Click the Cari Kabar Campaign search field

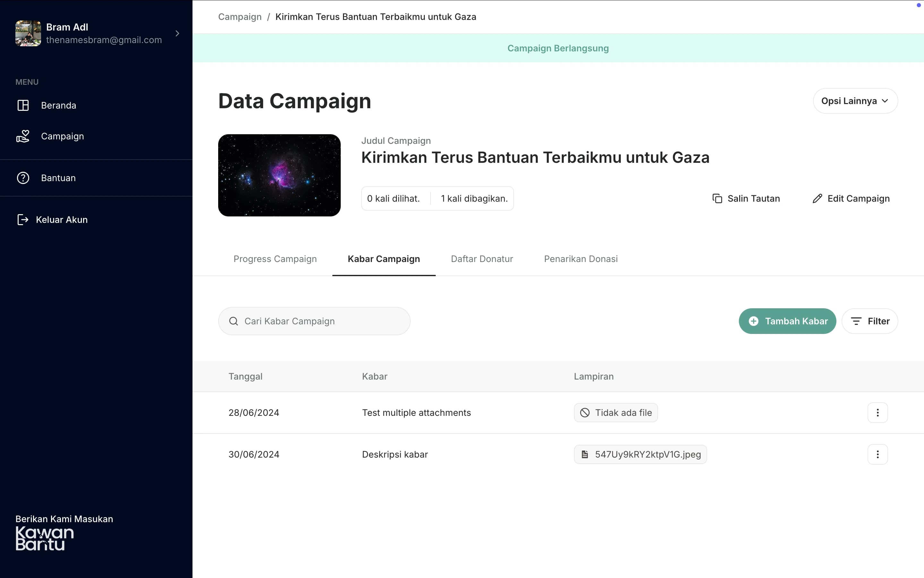tap(314, 321)
